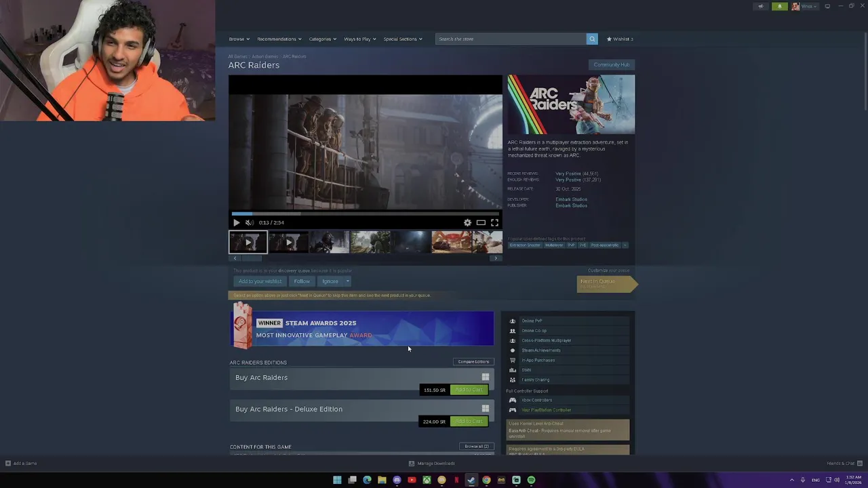This screenshot has width=868, height=488.
Task: Open Netflix from the taskbar
Action: 456,480
